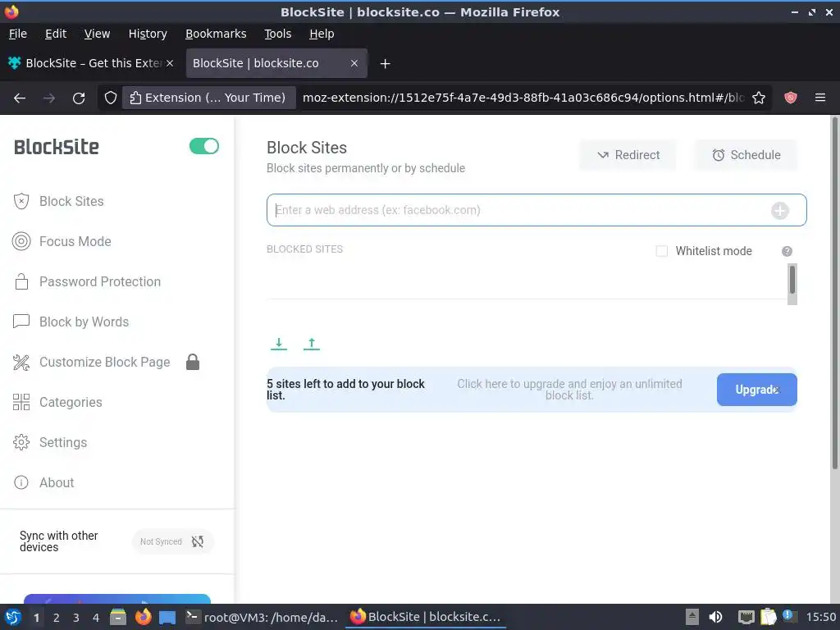The width and height of the screenshot is (840, 630).
Task: Switch to workspace 2 in taskbar
Action: tap(57, 618)
